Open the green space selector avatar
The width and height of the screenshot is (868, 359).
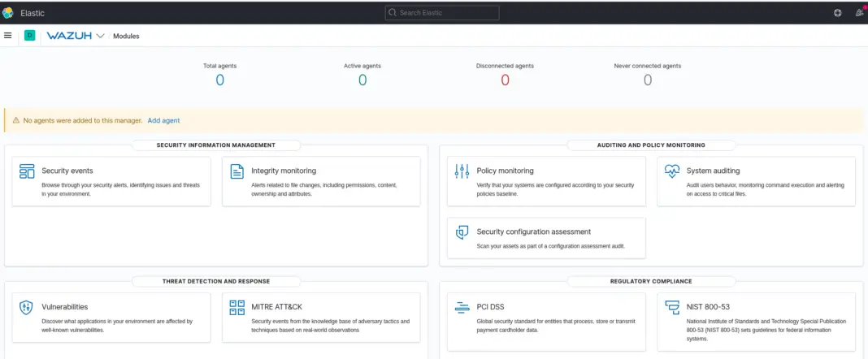pos(30,36)
